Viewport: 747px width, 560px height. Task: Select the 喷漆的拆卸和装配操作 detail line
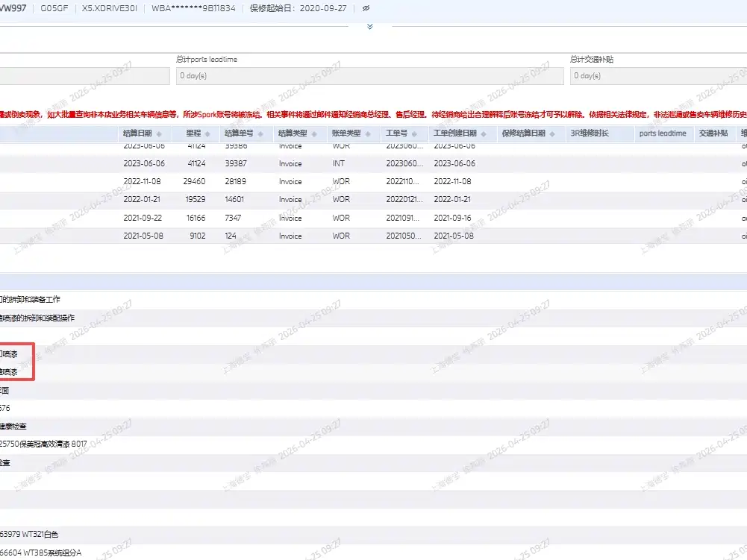pyautogui.click(x=373, y=318)
